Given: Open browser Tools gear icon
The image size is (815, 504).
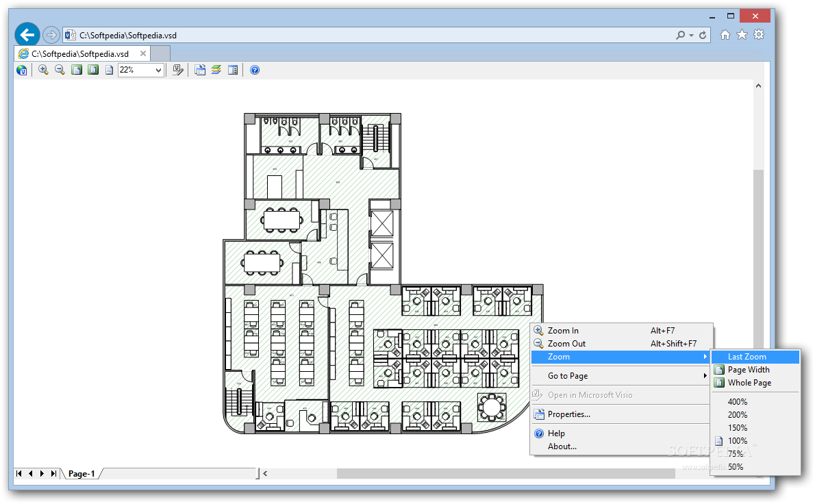Looking at the screenshot, I should coord(759,35).
